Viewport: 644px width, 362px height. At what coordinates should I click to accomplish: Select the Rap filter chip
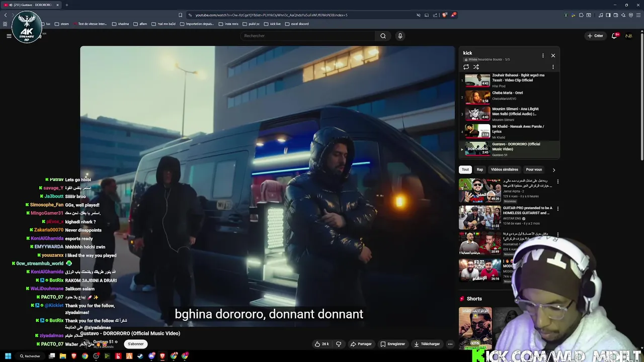pos(480,169)
